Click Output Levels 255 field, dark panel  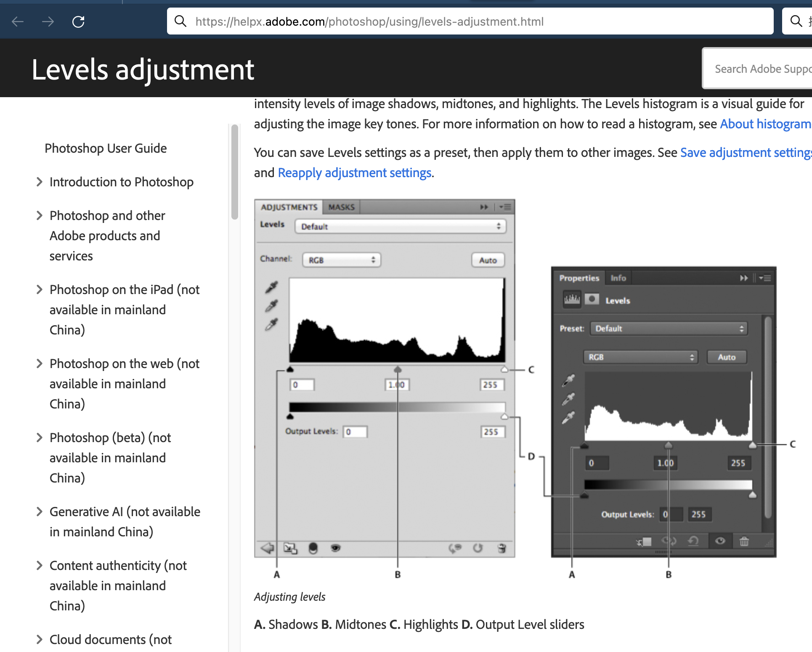pos(699,514)
